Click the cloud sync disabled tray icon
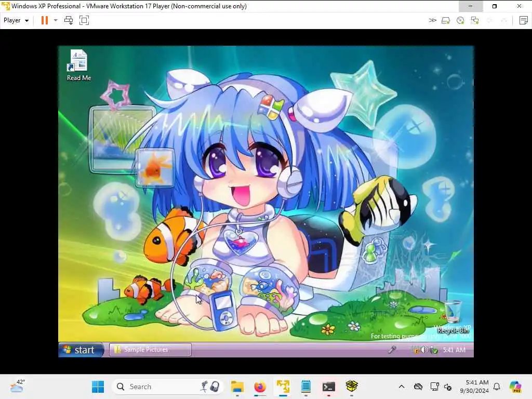532x399 pixels. 418,387
